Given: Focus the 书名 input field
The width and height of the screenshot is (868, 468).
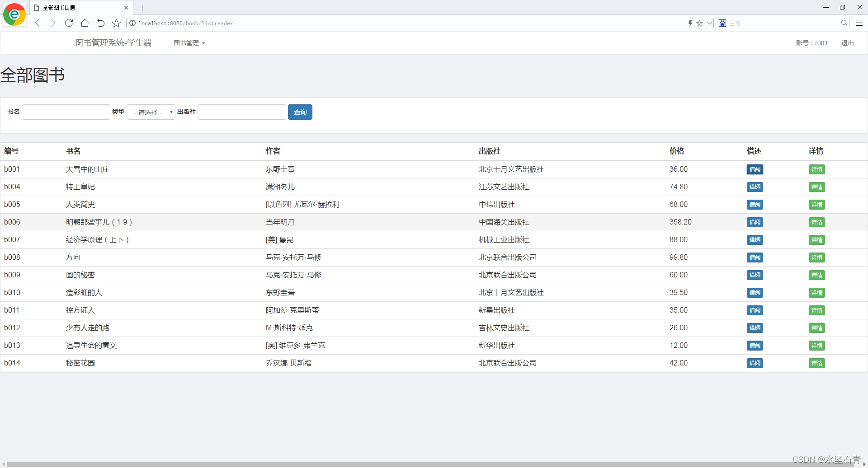Looking at the screenshot, I should point(66,112).
